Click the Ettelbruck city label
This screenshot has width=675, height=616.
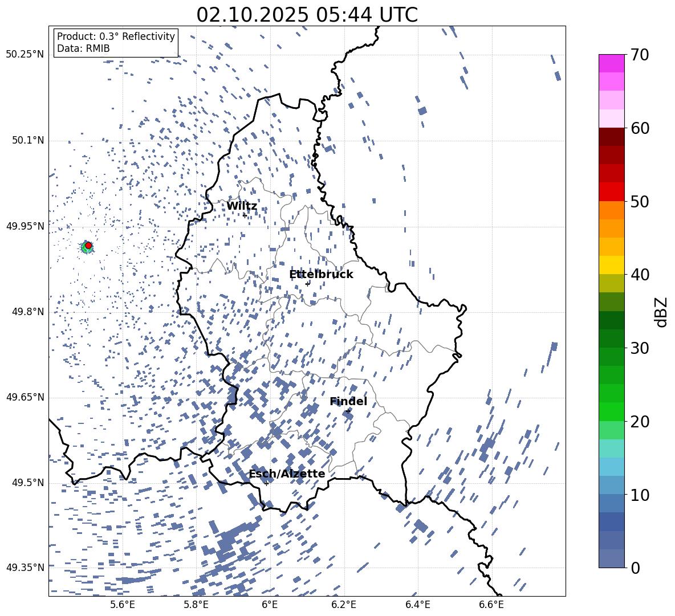(321, 275)
